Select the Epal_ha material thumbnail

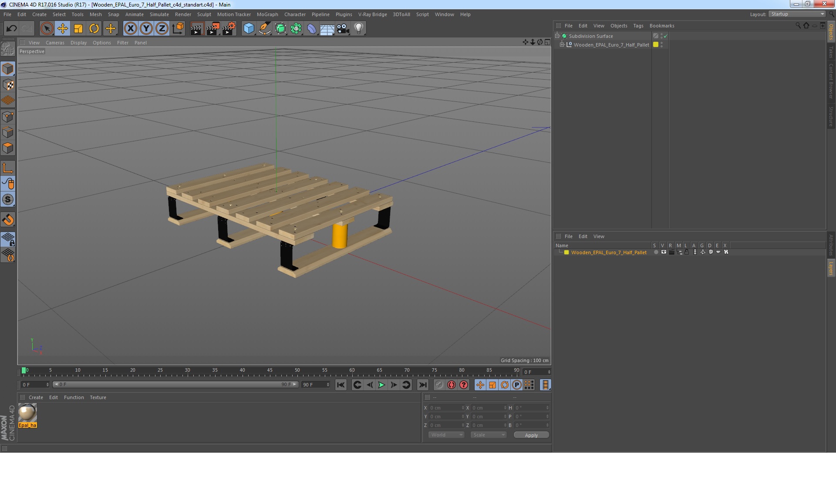point(27,413)
